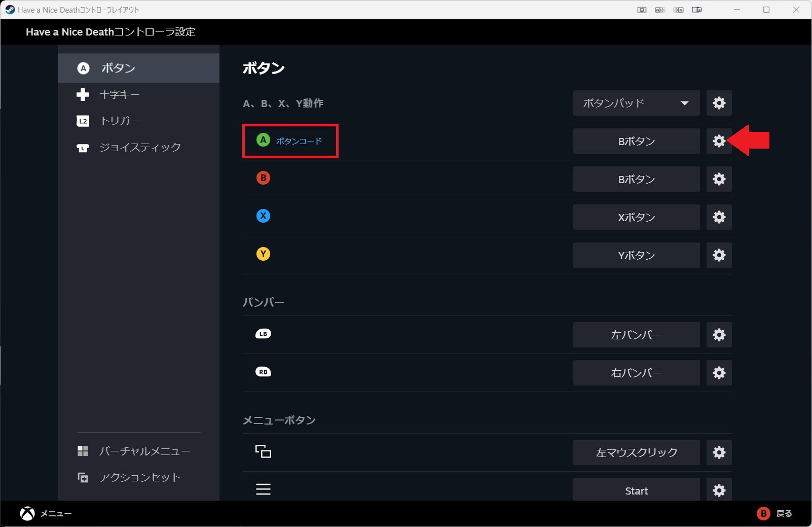Image resolution: width=812 pixels, height=527 pixels.
Task: Open gear settings for Start binding
Action: pos(719,490)
